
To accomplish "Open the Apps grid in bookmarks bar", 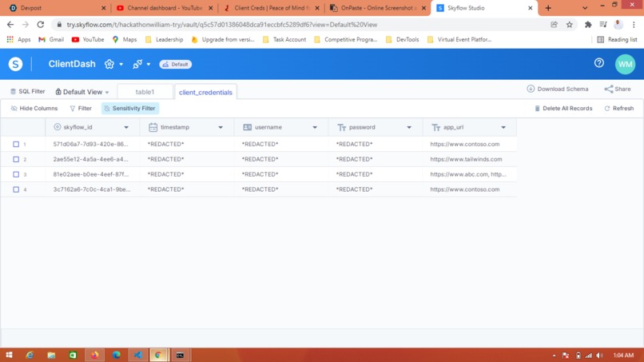I will 18,39.
